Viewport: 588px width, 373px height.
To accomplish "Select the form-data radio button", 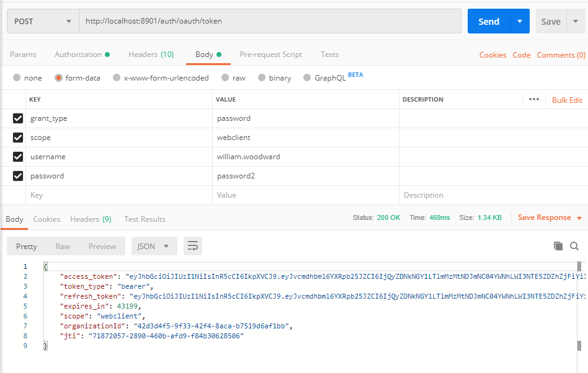I will 58,77.
